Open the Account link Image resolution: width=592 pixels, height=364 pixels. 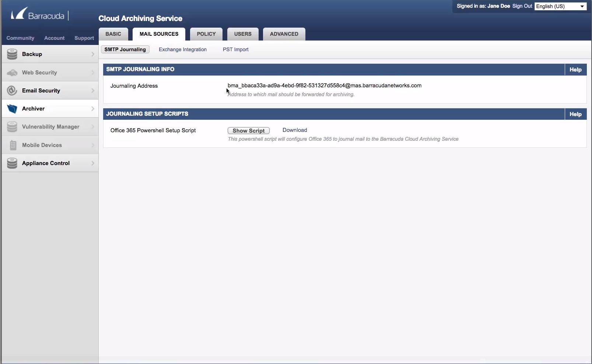pyautogui.click(x=54, y=38)
